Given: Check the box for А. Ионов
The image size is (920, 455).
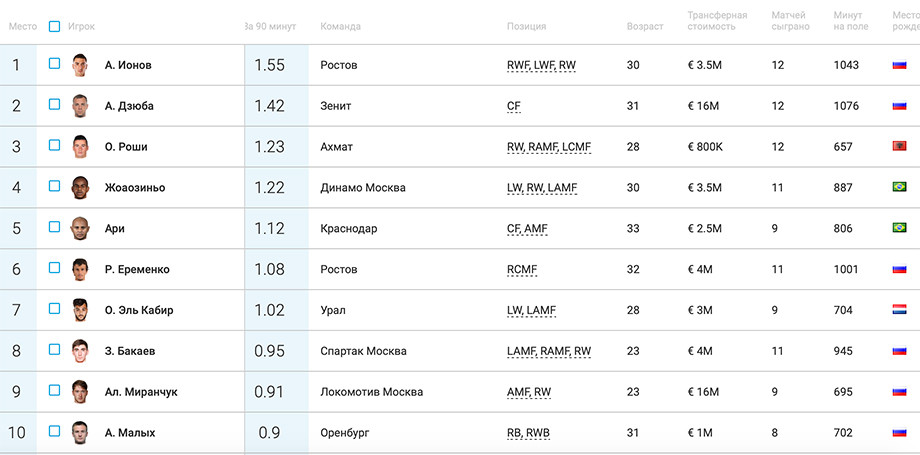Looking at the screenshot, I should pos(54,63).
